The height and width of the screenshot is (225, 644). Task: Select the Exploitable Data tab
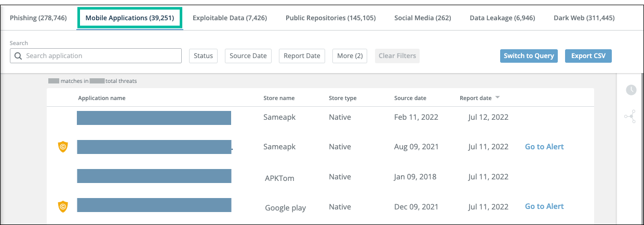(x=230, y=18)
